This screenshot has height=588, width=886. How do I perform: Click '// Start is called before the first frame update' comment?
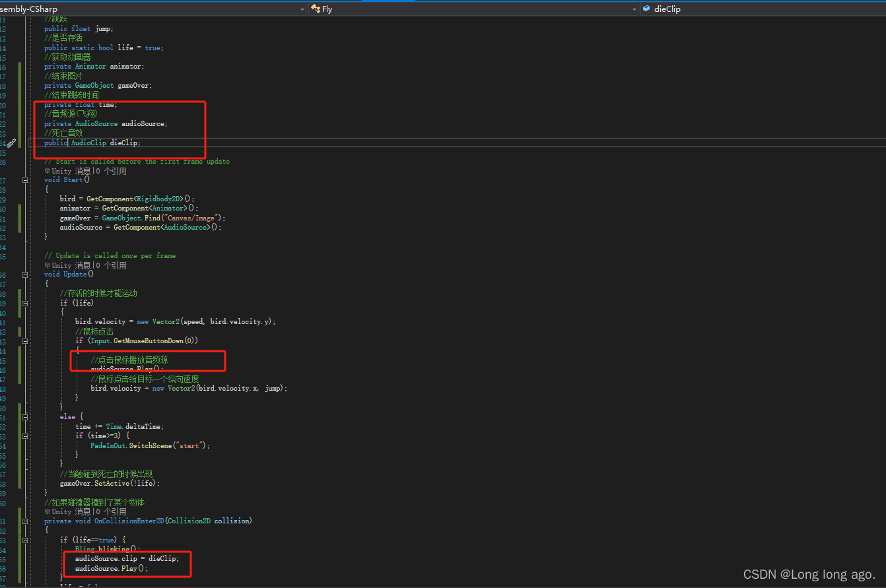tap(137, 161)
